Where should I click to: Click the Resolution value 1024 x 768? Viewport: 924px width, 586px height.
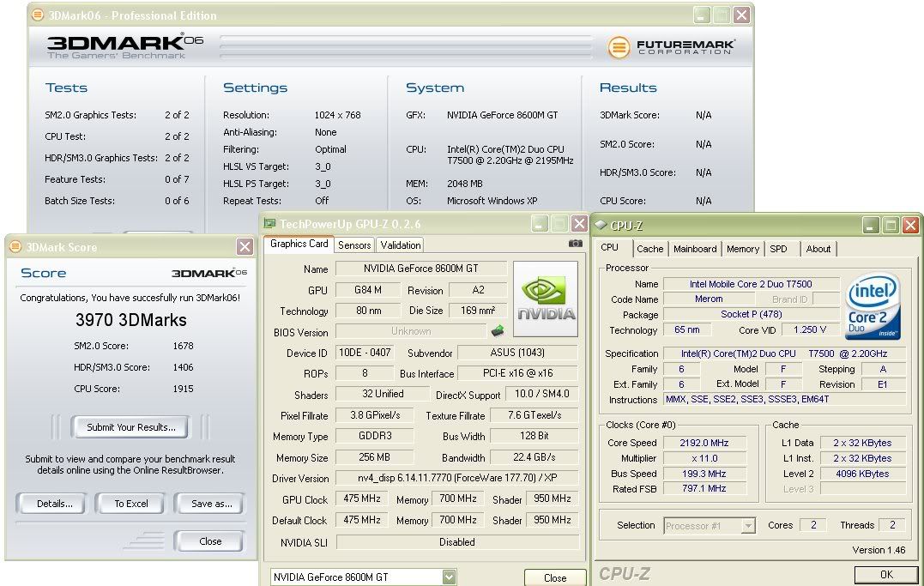tap(338, 115)
